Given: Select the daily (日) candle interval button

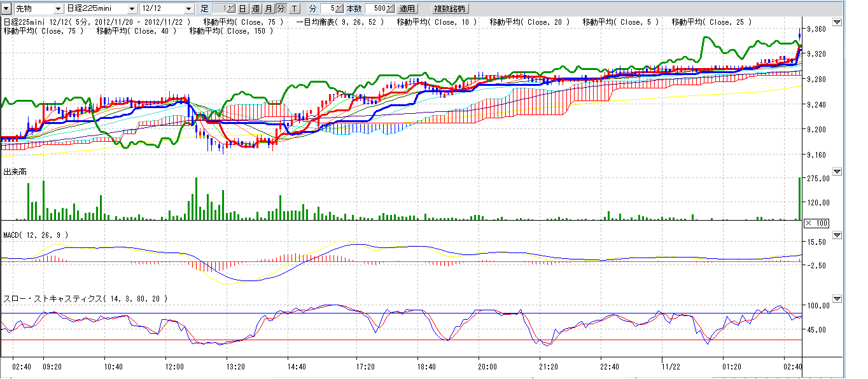Looking at the screenshot, I should [x=242, y=9].
